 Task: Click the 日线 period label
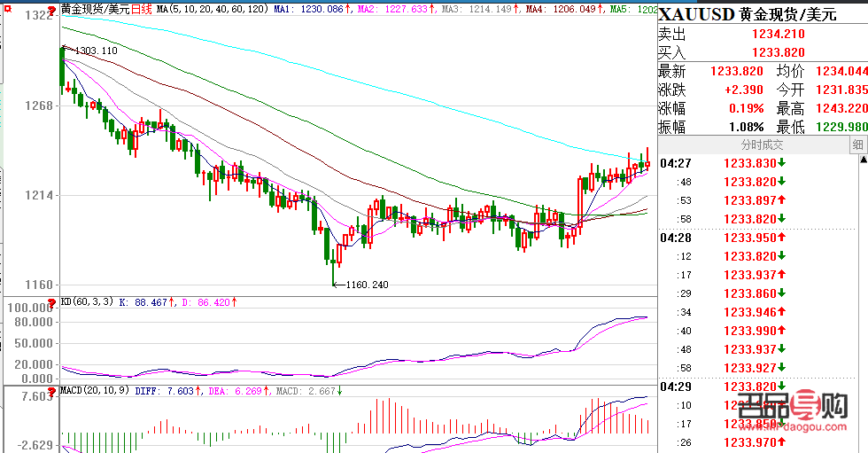click(143, 9)
